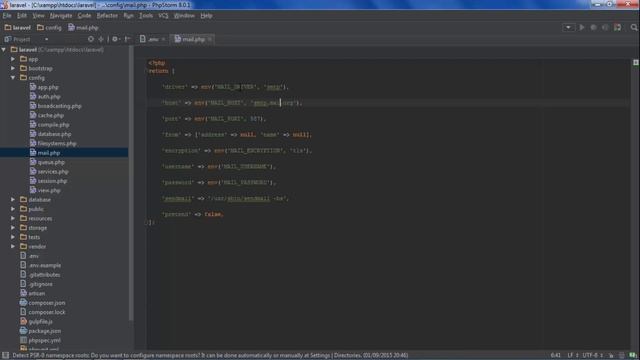
Task: Click the scroll from source target icon
Action: pos(91,39)
